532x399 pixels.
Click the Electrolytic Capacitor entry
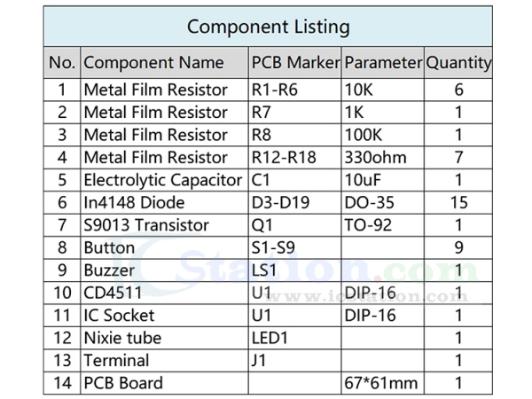tap(163, 180)
